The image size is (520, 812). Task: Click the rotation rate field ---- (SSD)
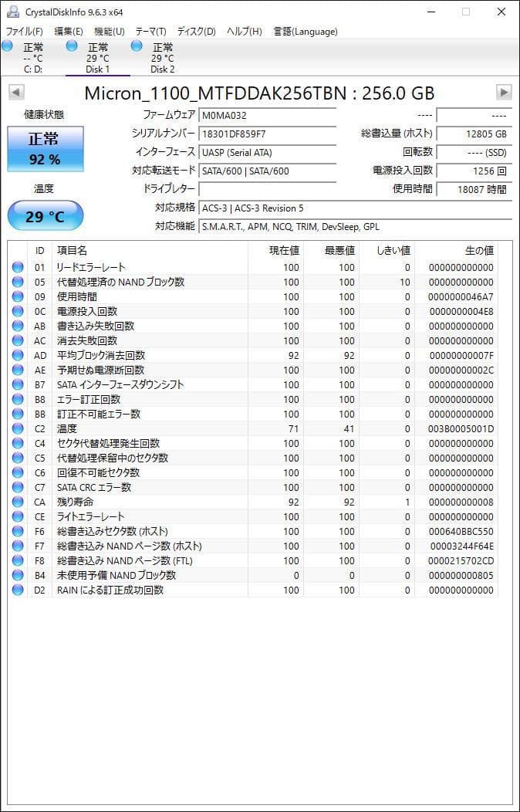[x=474, y=152]
